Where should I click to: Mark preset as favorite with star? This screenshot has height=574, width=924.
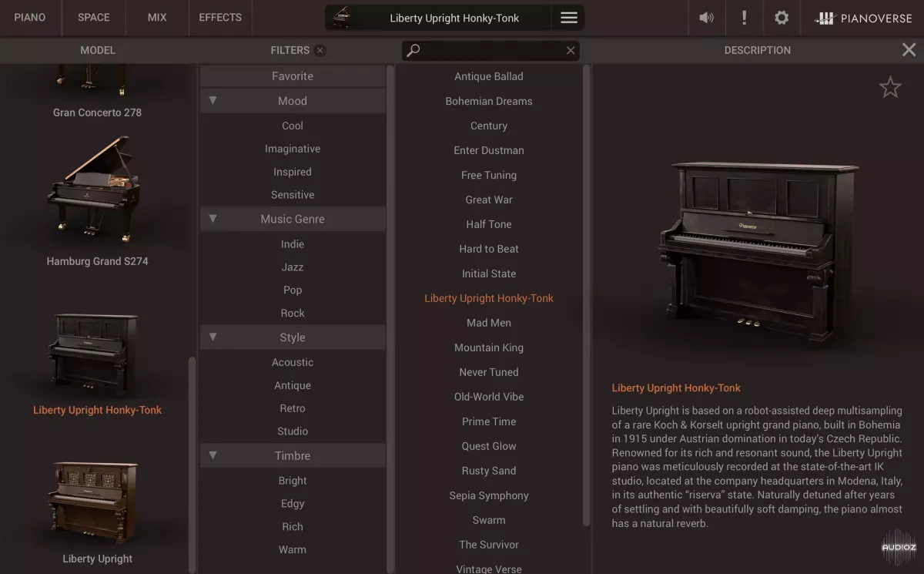click(x=890, y=87)
